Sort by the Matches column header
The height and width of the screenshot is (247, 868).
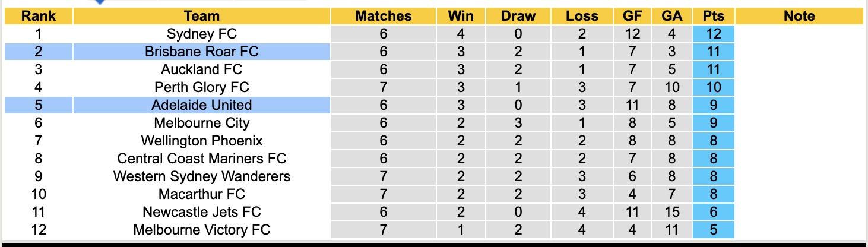click(x=383, y=16)
